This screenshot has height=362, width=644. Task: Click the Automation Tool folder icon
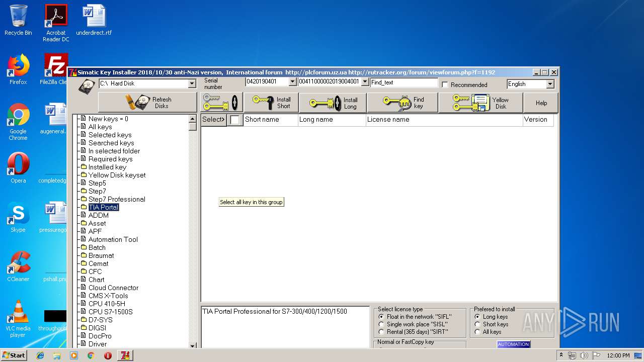click(x=84, y=239)
